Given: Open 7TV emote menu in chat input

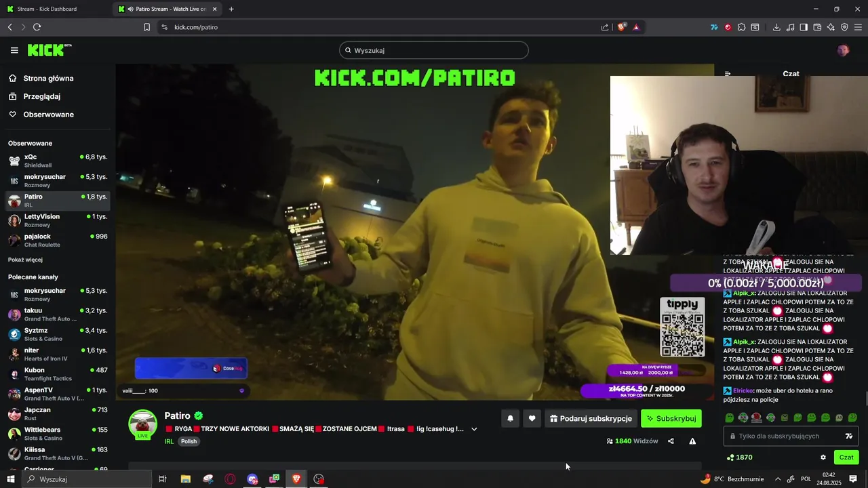Looking at the screenshot, I should tap(848, 436).
